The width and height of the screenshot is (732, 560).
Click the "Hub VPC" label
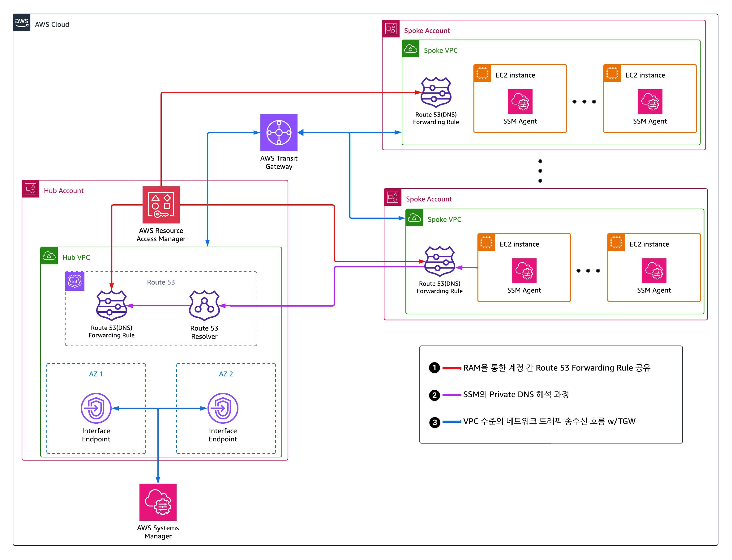[x=76, y=257]
